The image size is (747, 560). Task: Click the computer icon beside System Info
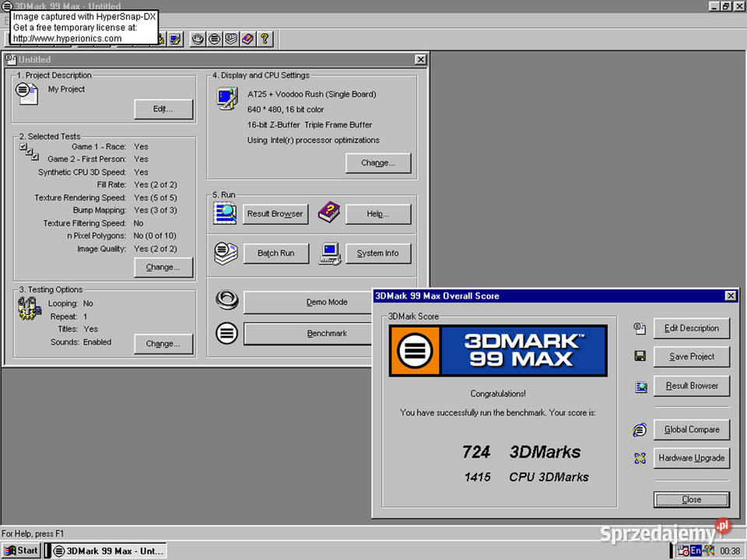tap(330, 254)
